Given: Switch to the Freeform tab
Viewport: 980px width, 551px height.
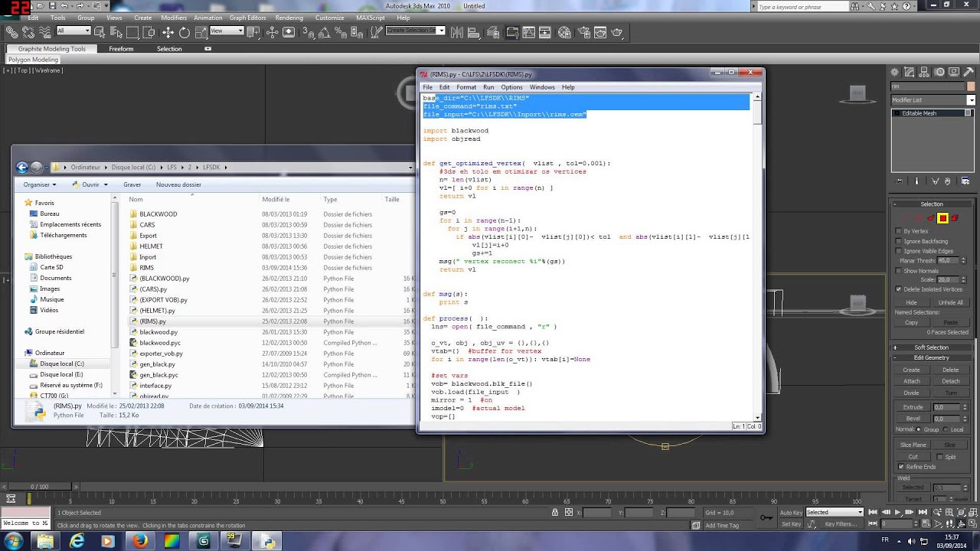Looking at the screenshot, I should pos(121,49).
